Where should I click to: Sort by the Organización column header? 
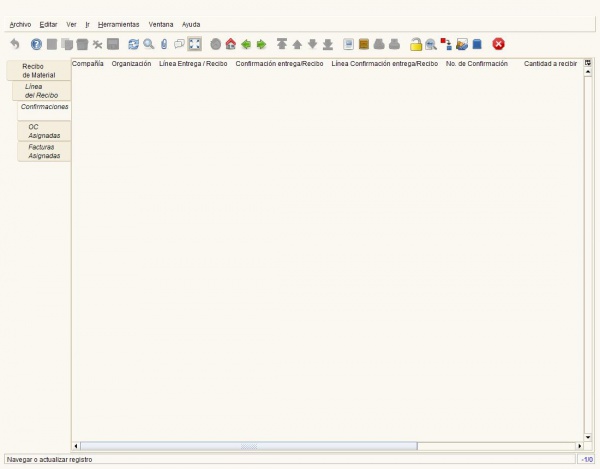(131, 63)
